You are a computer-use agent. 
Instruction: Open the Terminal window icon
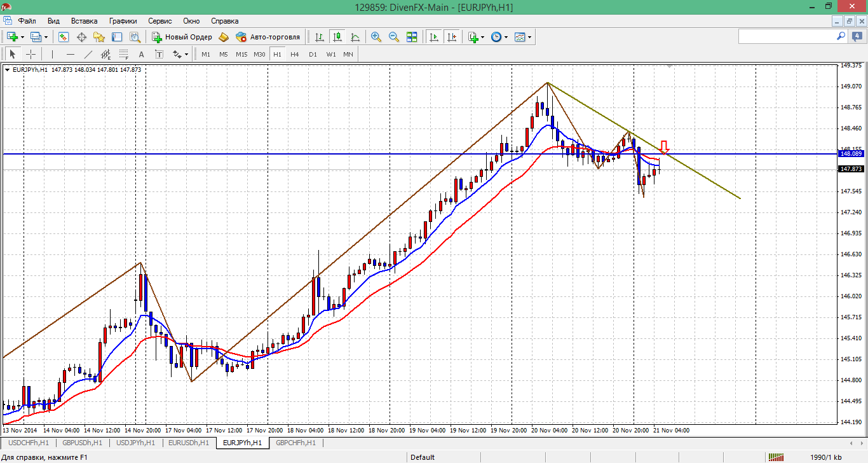pos(117,37)
